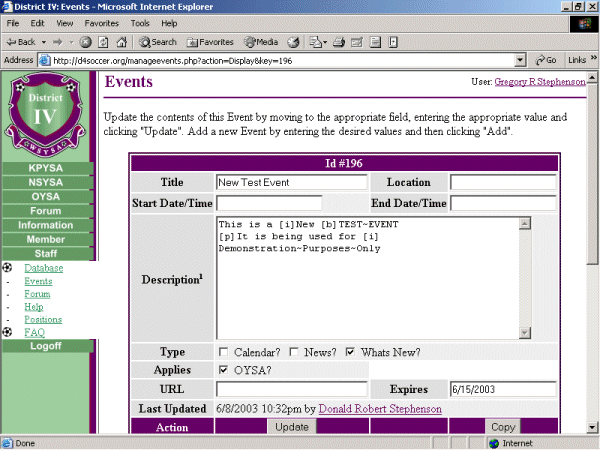Expand the Staff sidebar section
600x450 pixels.
pos(46,254)
